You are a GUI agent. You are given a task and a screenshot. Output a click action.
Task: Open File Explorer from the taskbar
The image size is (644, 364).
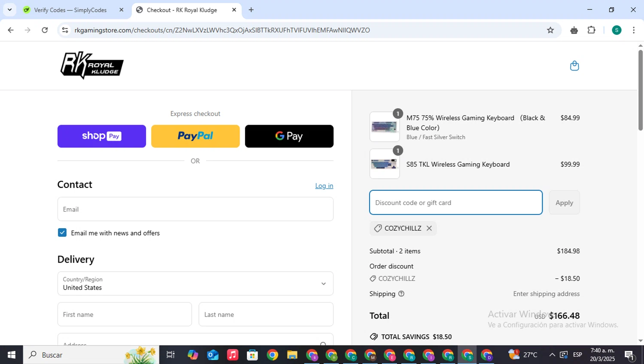point(292,355)
